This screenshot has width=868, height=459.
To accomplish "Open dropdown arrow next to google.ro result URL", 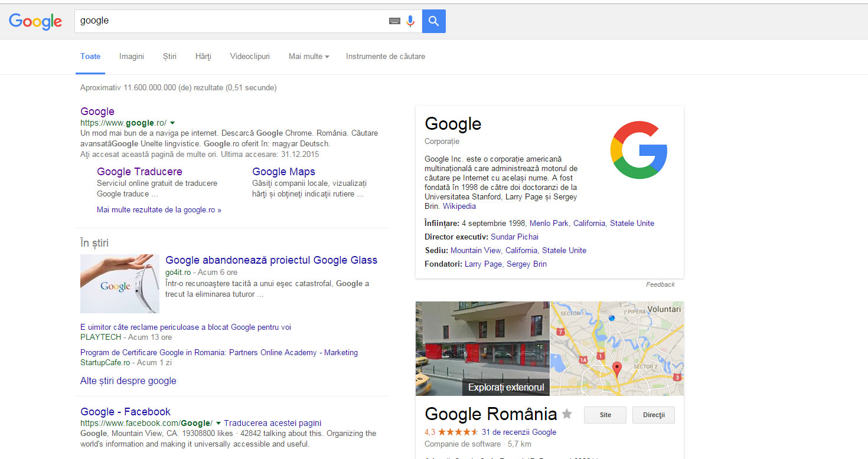I will click(172, 123).
